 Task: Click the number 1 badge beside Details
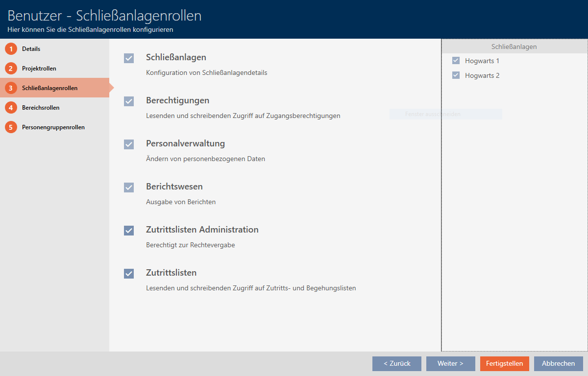click(x=11, y=49)
